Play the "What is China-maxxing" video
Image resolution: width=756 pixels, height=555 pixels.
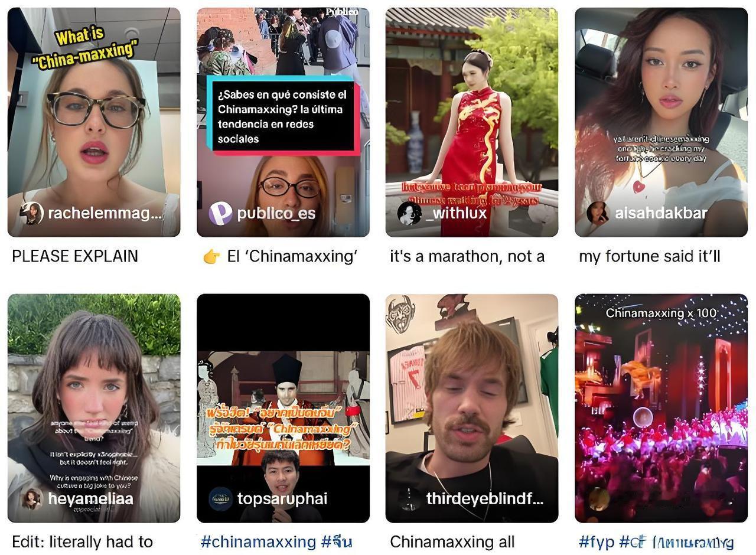click(x=94, y=122)
